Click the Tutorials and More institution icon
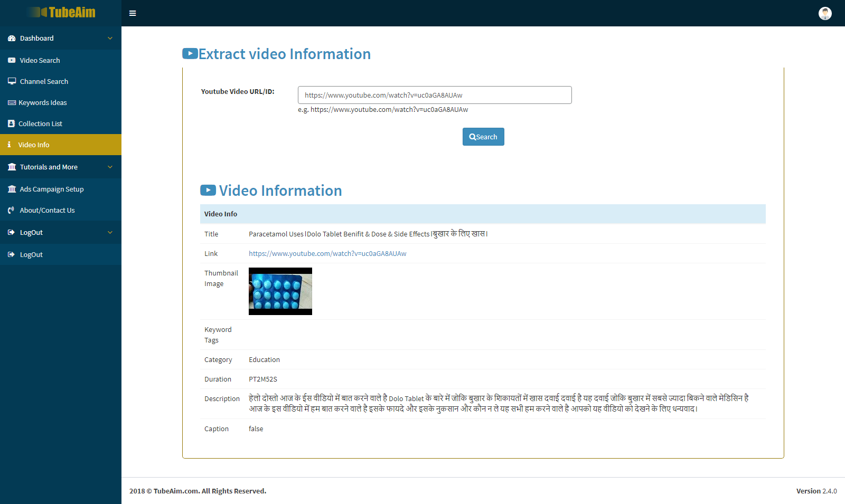 12,167
